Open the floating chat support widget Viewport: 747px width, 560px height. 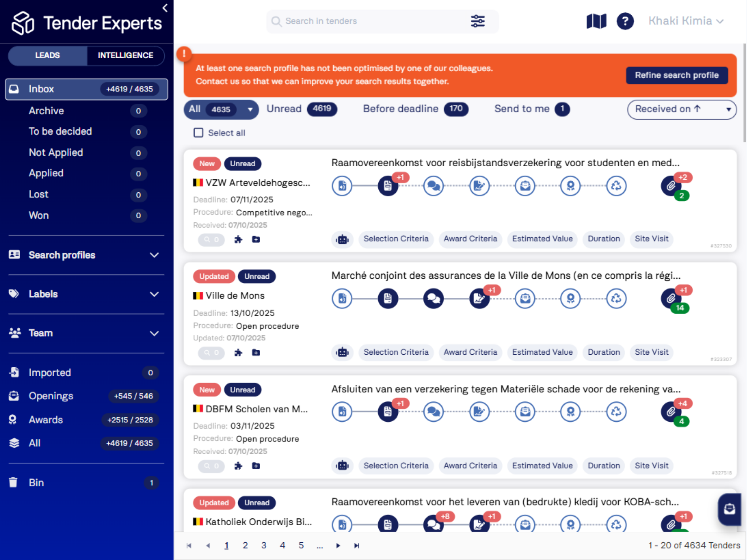pyautogui.click(x=730, y=509)
